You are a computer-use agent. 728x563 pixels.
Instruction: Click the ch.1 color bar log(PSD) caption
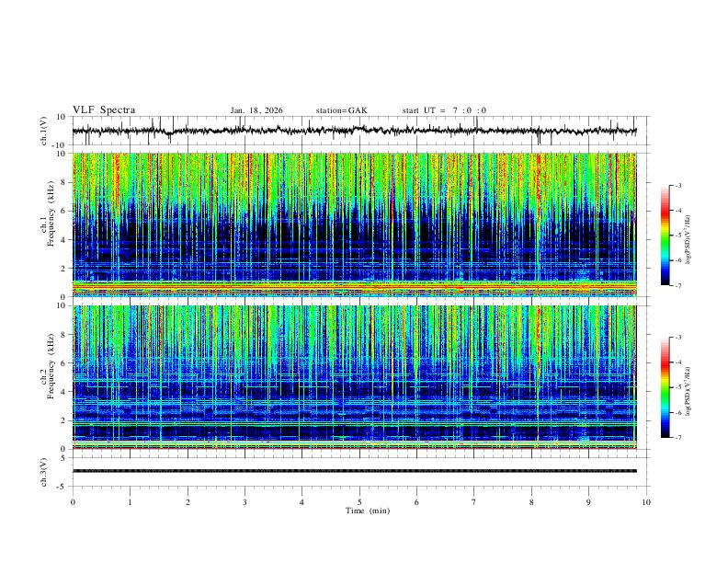click(689, 239)
